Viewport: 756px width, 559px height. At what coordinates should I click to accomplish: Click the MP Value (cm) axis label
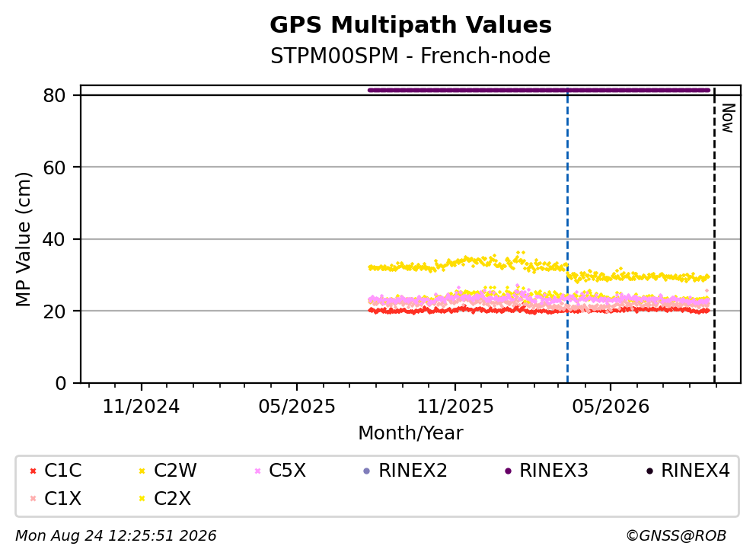click(23, 239)
